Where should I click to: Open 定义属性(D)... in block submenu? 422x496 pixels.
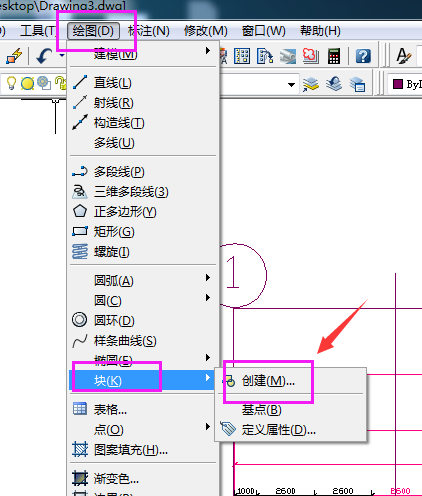[x=291, y=430]
